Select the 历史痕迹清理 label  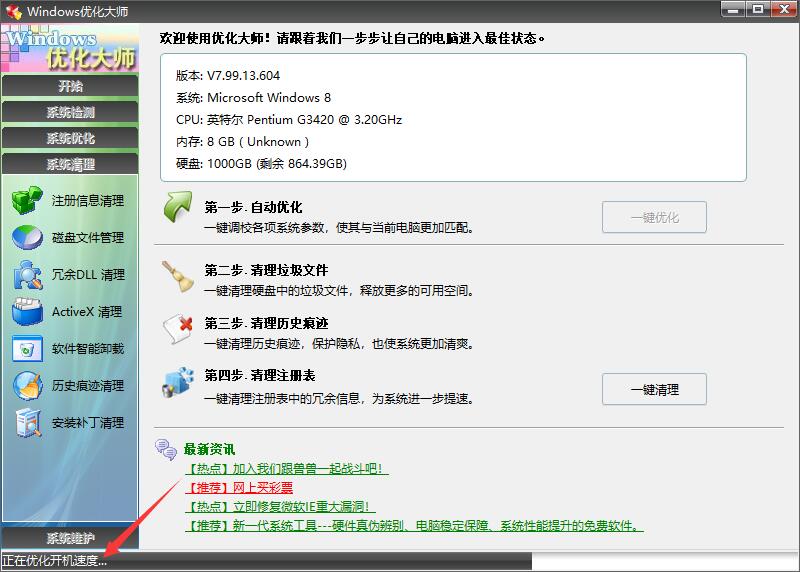88,386
